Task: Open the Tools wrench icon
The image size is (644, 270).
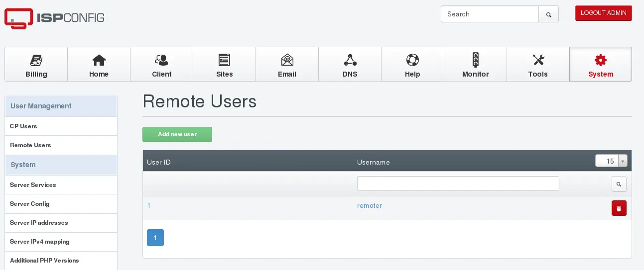Action: [x=538, y=60]
